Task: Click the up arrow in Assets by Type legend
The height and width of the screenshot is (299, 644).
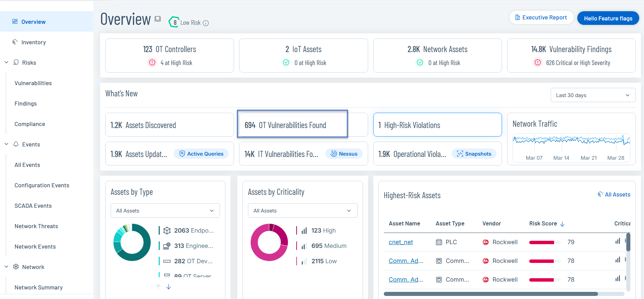Action: [158, 287]
